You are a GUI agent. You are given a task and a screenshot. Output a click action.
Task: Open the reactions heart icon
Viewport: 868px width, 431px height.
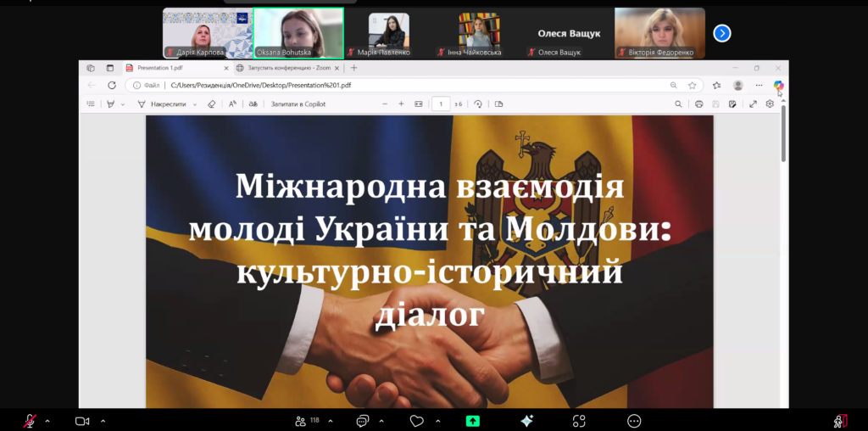click(x=416, y=421)
